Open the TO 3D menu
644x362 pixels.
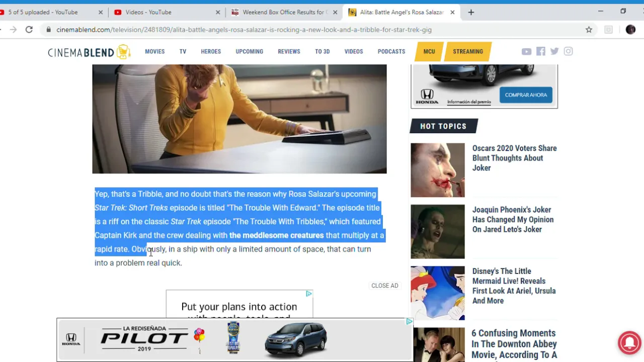click(x=322, y=51)
